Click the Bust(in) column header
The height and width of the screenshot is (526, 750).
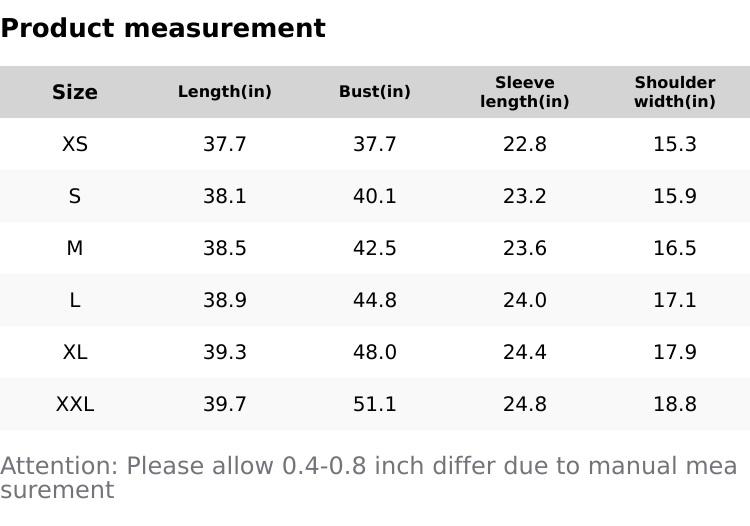tap(375, 92)
